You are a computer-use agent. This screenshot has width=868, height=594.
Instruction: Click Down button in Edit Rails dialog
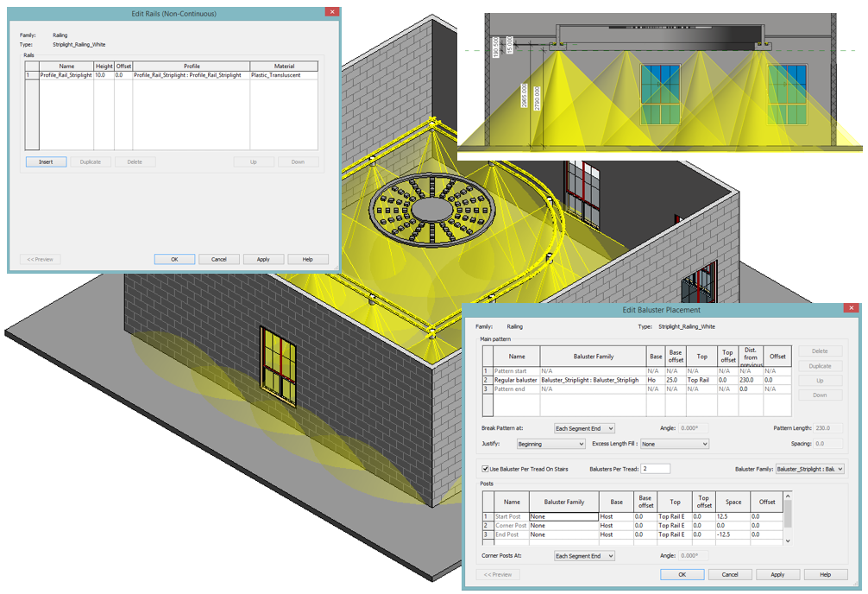(x=298, y=161)
